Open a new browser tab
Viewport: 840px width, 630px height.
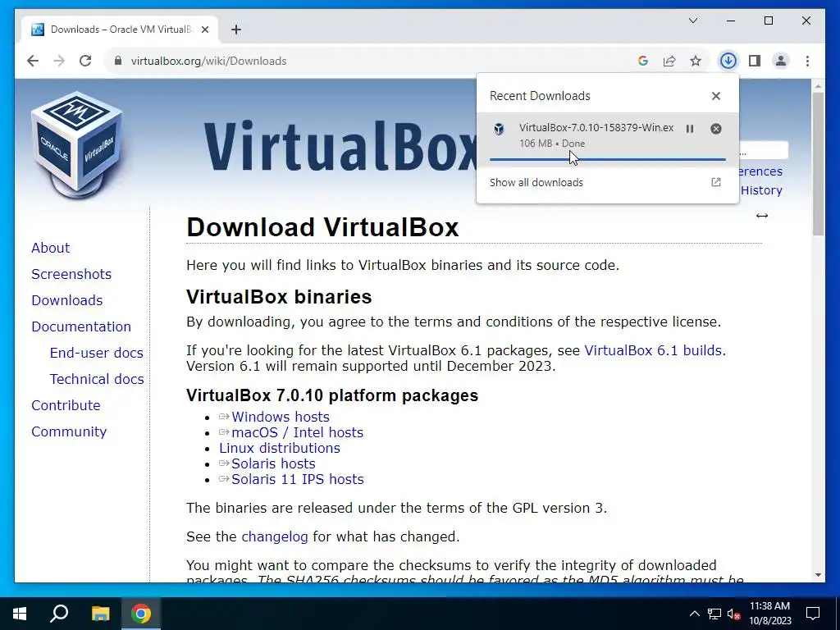click(x=236, y=30)
